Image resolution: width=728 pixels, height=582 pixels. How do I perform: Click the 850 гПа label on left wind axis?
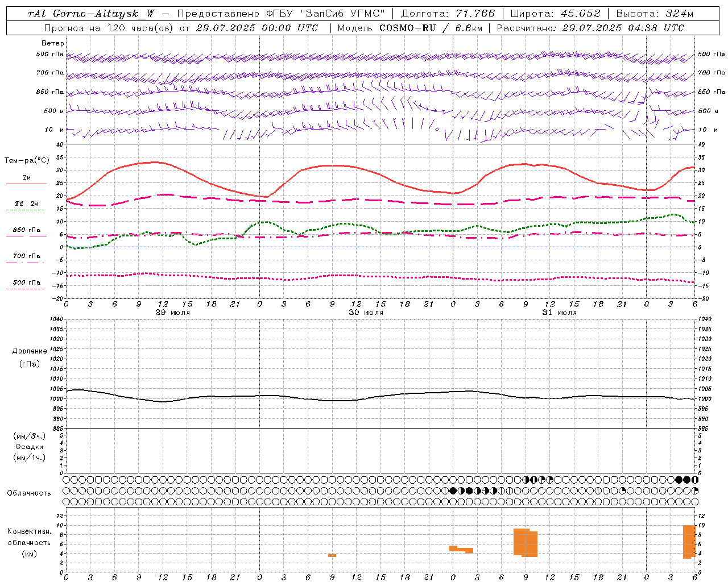pyautogui.click(x=49, y=92)
